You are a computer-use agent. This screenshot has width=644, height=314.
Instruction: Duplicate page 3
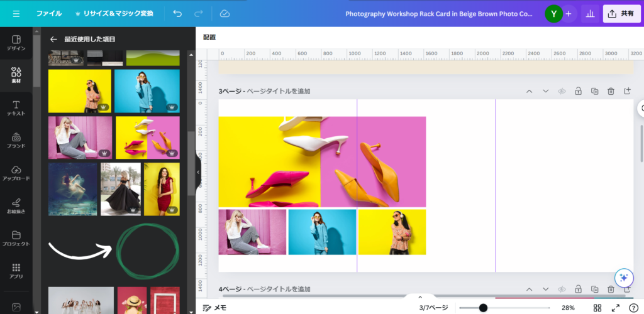594,91
